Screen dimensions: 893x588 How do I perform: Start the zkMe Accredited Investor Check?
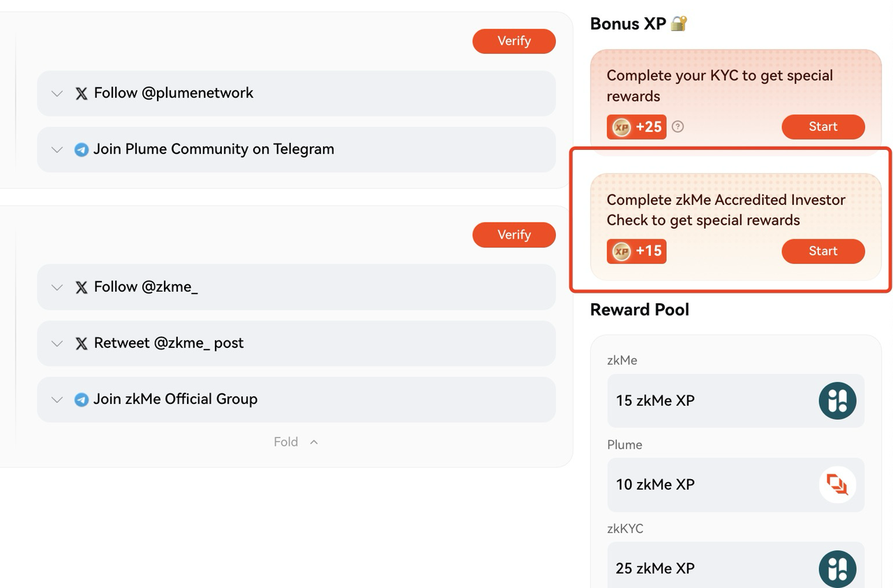pos(823,251)
